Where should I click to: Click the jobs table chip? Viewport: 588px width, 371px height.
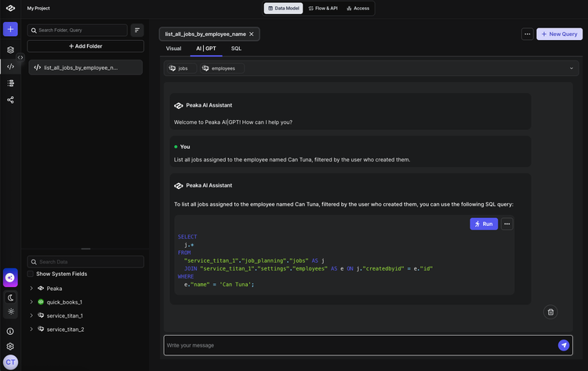tap(182, 68)
